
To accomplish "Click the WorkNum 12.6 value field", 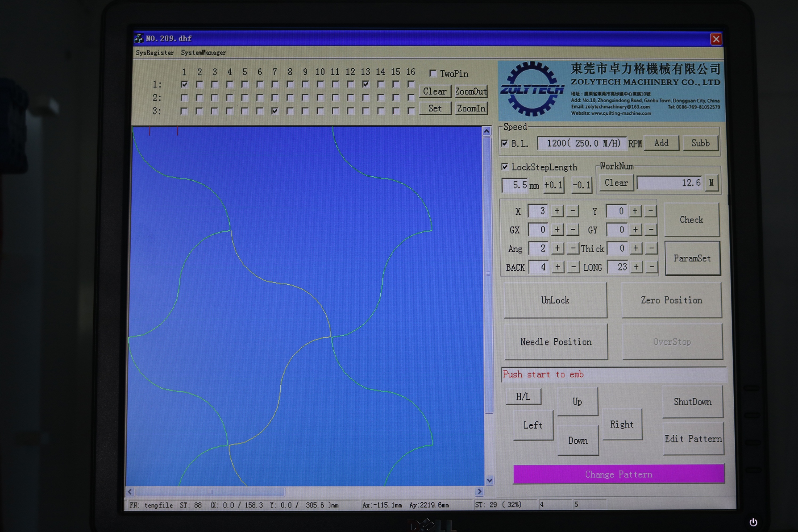I will click(670, 183).
